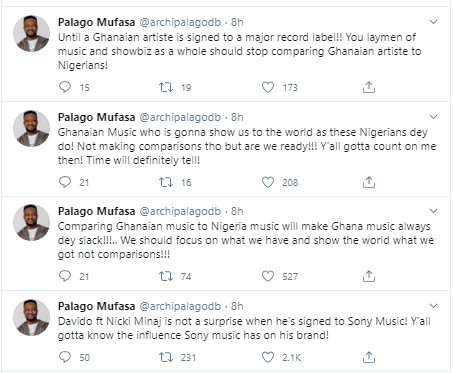
Task: Open chevron menu on the Davido tweet
Action: click(x=433, y=306)
